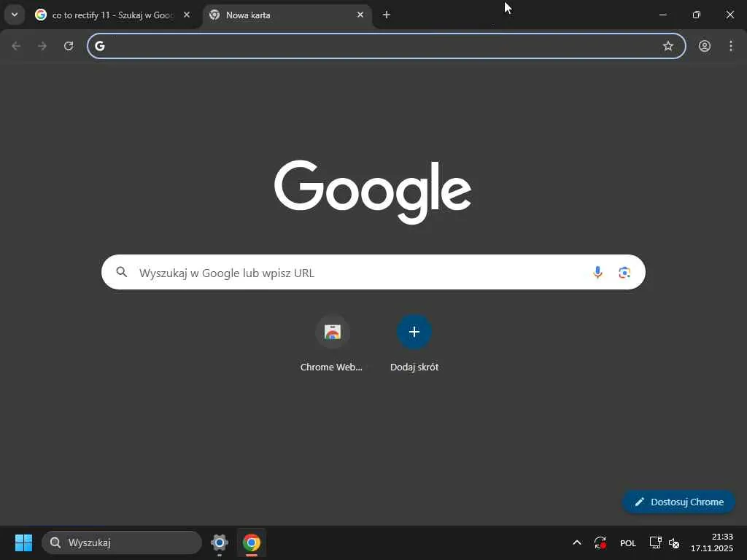
Task: Close the Nowa karta tab
Action: pyautogui.click(x=360, y=15)
